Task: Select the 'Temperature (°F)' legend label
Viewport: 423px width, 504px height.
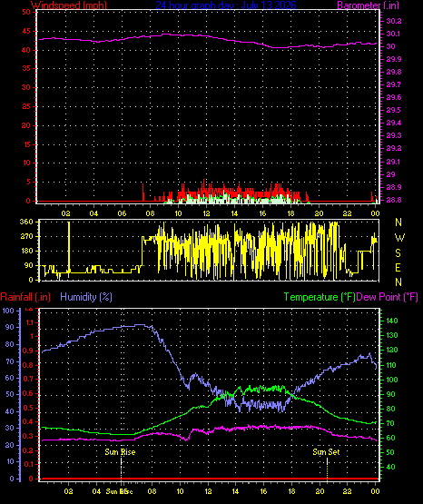Action: pyautogui.click(x=320, y=297)
